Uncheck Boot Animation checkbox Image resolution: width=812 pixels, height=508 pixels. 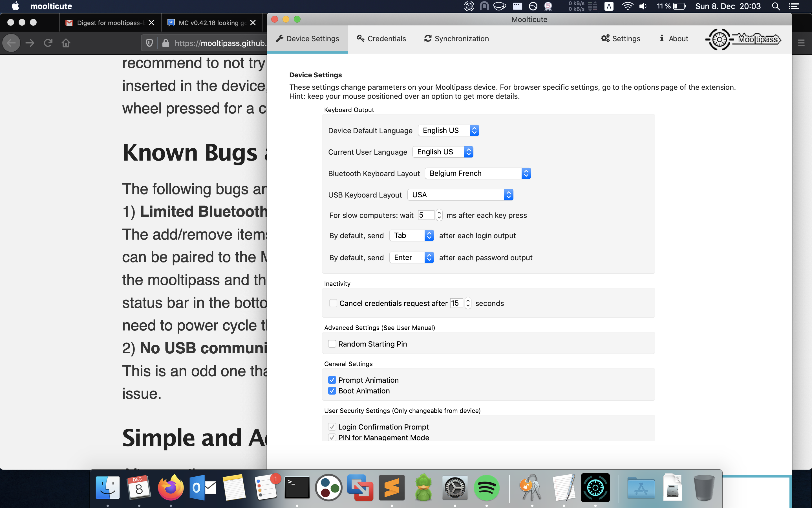click(332, 391)
